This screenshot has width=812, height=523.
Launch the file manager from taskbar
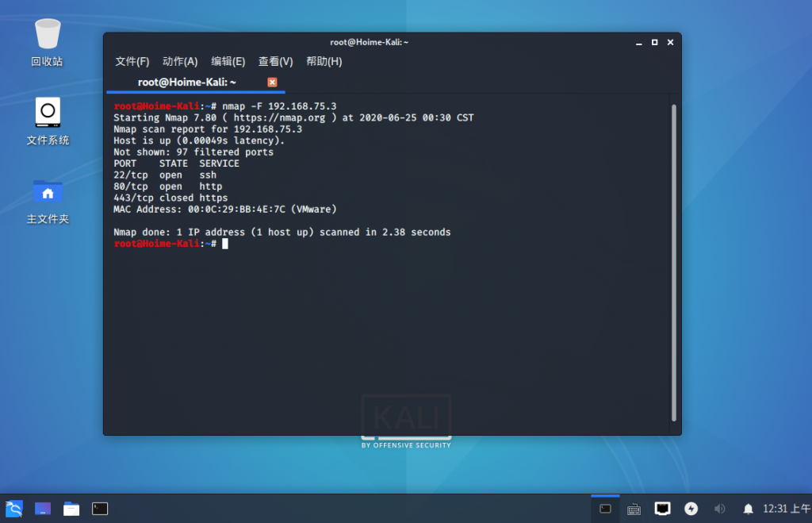(71, 509)
